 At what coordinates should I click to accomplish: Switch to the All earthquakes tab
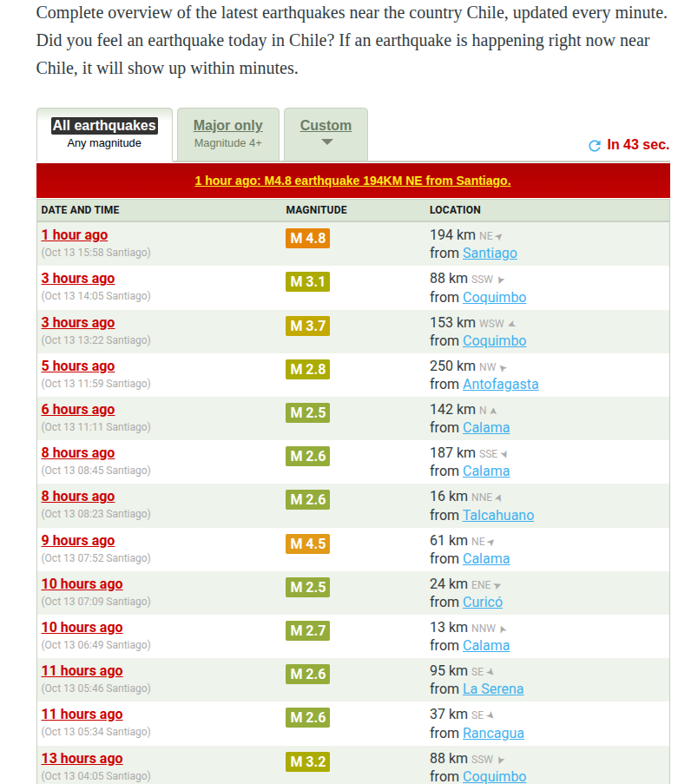tap(104, 134)
